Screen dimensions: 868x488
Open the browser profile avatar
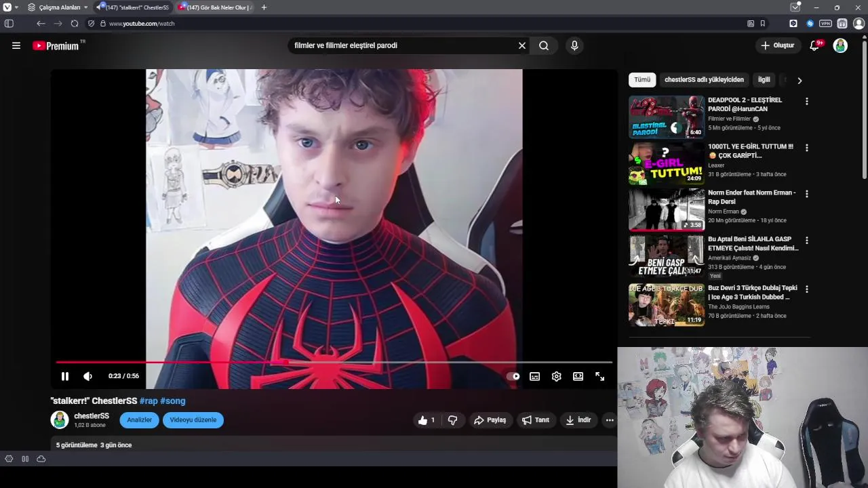point(859,23)
